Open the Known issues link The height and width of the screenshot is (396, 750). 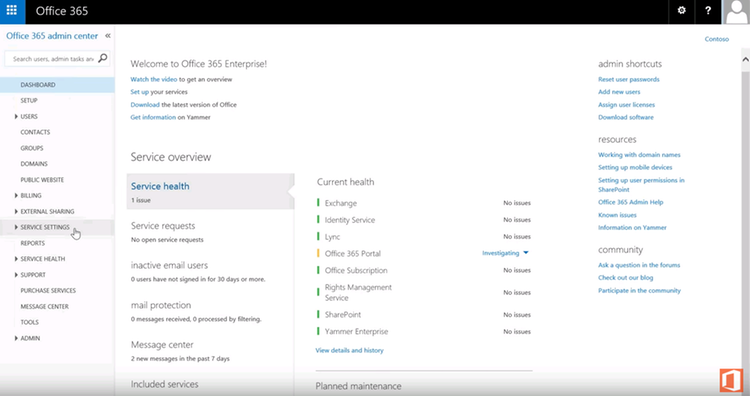(617, 215)
